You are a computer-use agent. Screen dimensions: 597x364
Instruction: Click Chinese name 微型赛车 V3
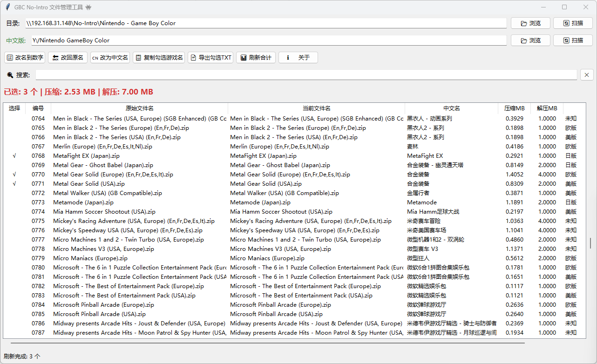coord(423,249)
